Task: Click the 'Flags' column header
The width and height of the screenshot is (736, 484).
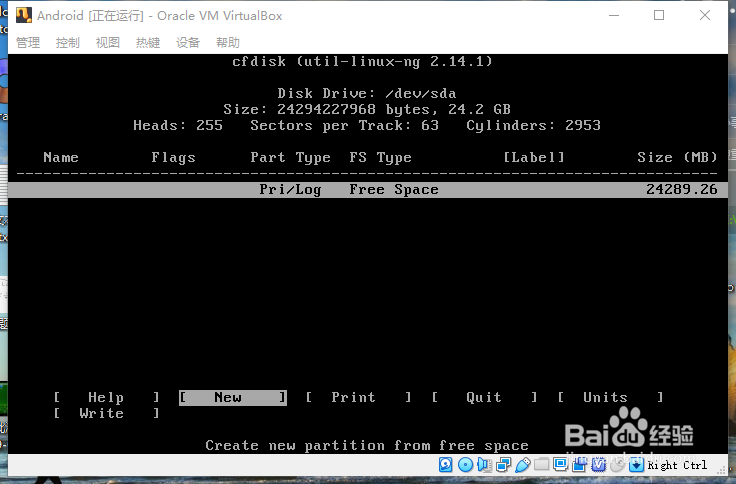Action: (x=173, y=157)
